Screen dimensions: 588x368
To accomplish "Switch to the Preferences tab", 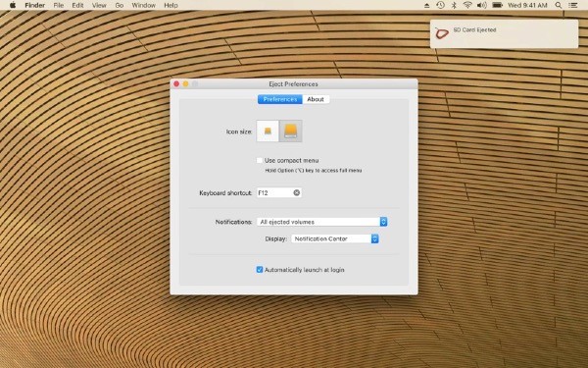I will [x=279, y=99].
